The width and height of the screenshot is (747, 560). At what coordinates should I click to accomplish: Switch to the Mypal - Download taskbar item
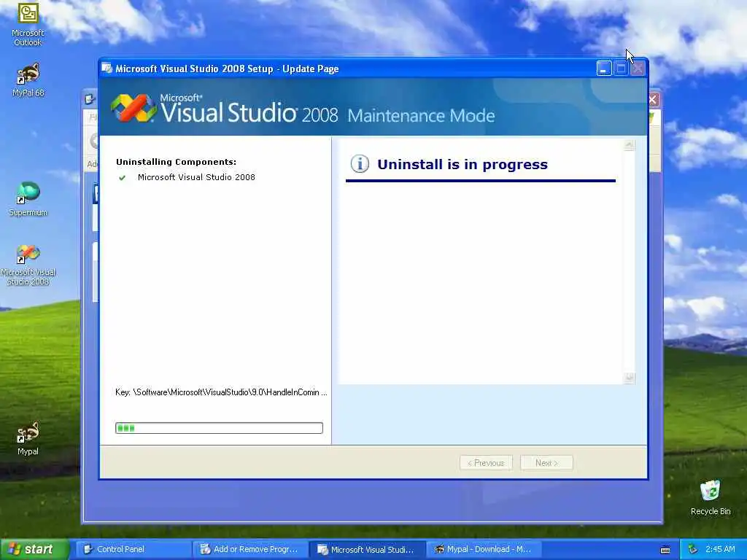(485, 549)
